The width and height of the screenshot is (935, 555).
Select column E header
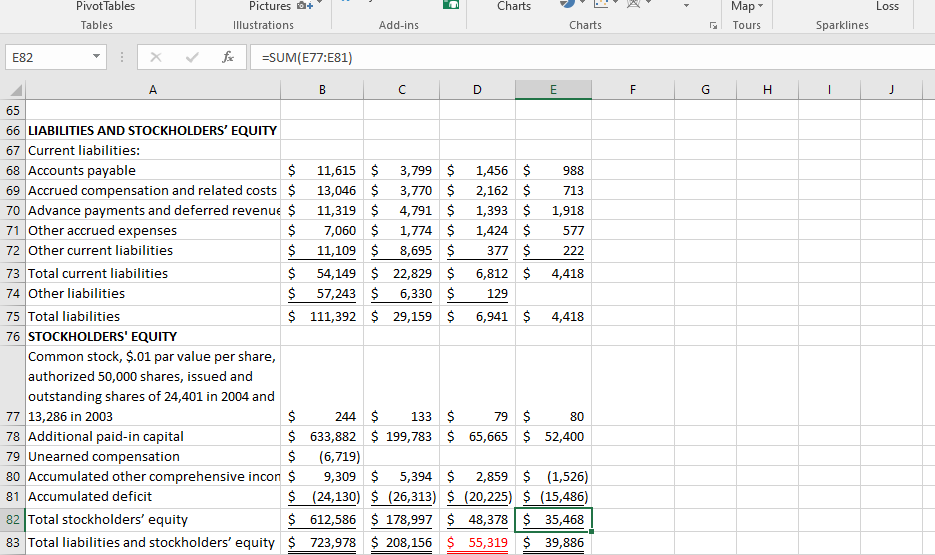[x=553, y=89]
